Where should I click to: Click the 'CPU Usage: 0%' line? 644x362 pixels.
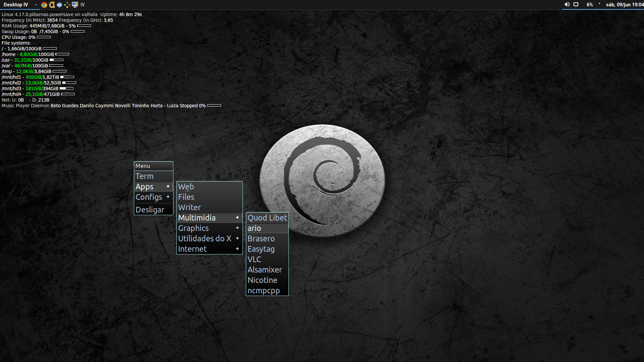(26, 37)
